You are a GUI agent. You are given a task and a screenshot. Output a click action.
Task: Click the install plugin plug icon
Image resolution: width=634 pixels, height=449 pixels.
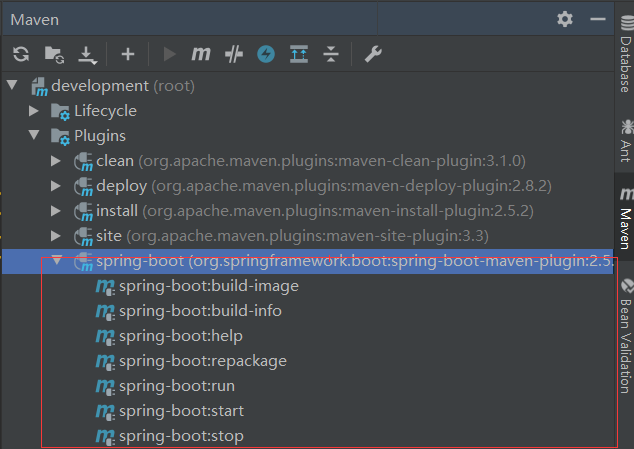pyautogui.click(x=83, y=212)
